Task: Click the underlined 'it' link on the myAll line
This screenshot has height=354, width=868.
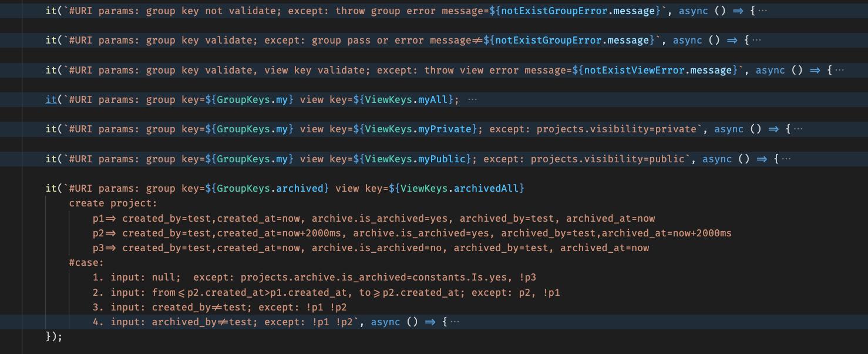Action: coord(52,99)
